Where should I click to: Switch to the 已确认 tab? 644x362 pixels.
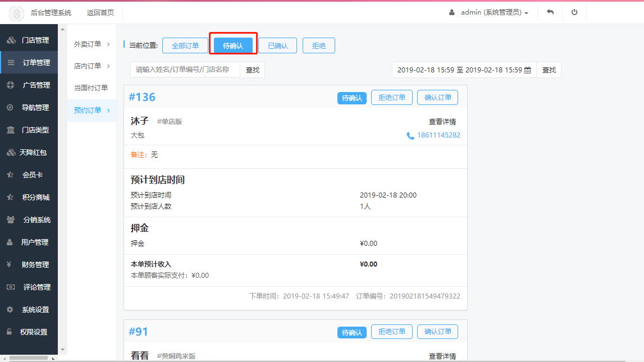coord(277,45)
